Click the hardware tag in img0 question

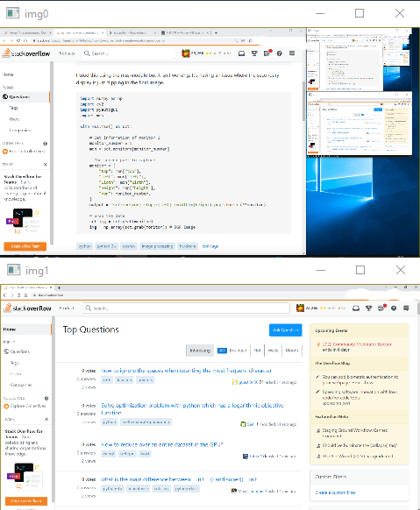(x=188, y=246)
